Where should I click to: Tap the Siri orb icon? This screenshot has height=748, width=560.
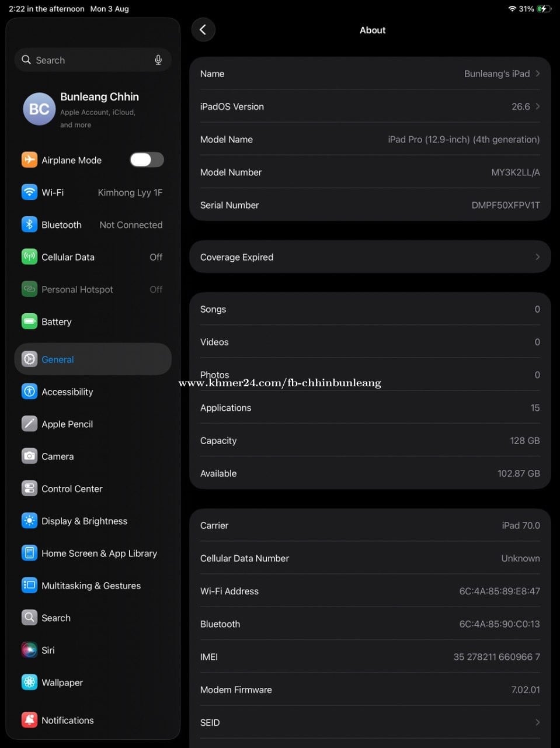click(x=29, y=650)
